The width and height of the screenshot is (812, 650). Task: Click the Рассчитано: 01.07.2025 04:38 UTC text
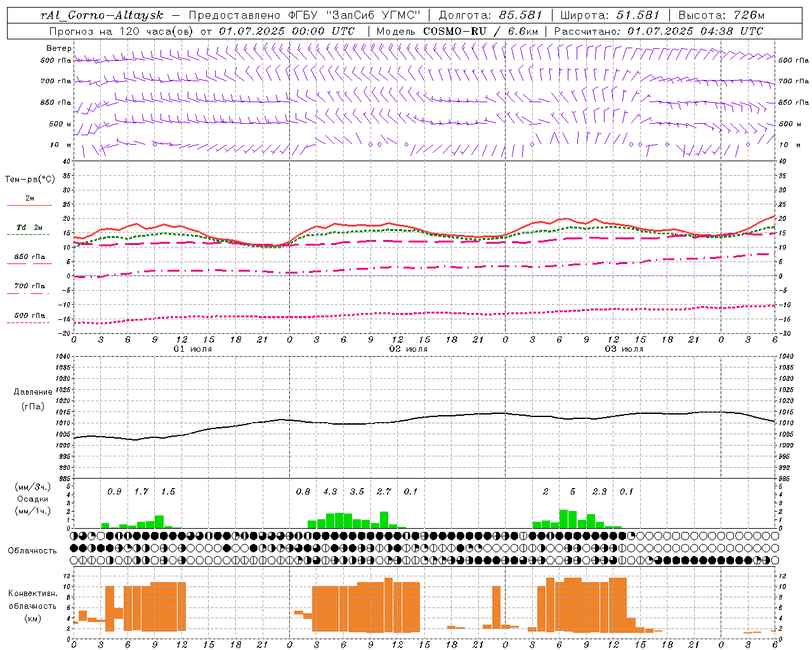[658, 31]
